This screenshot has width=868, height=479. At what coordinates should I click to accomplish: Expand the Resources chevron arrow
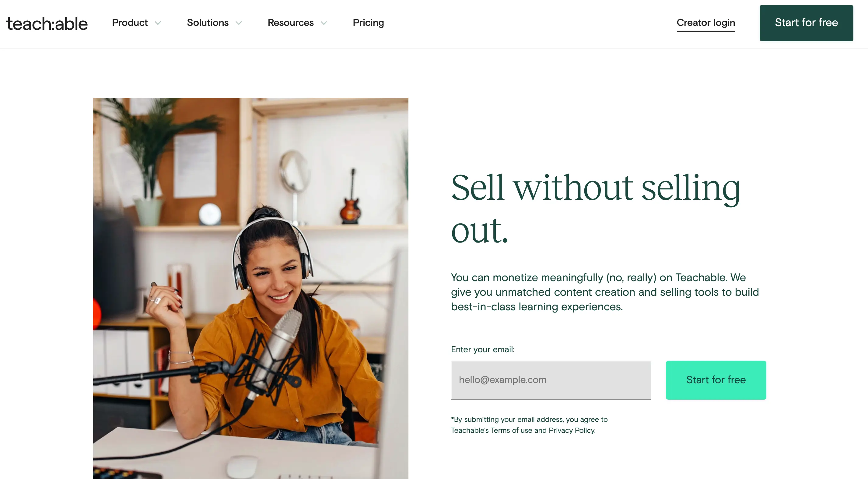pyautogui.click(x=324, y=23)
